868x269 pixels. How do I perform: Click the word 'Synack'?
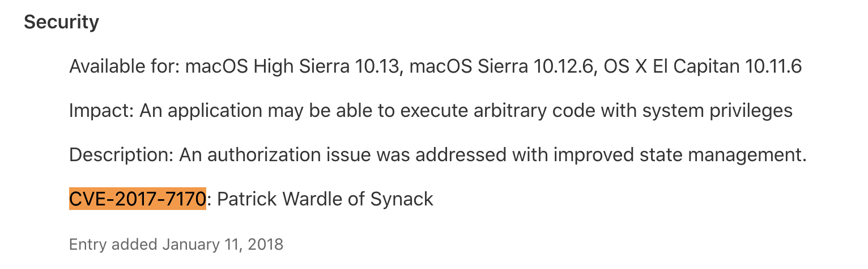402,199
